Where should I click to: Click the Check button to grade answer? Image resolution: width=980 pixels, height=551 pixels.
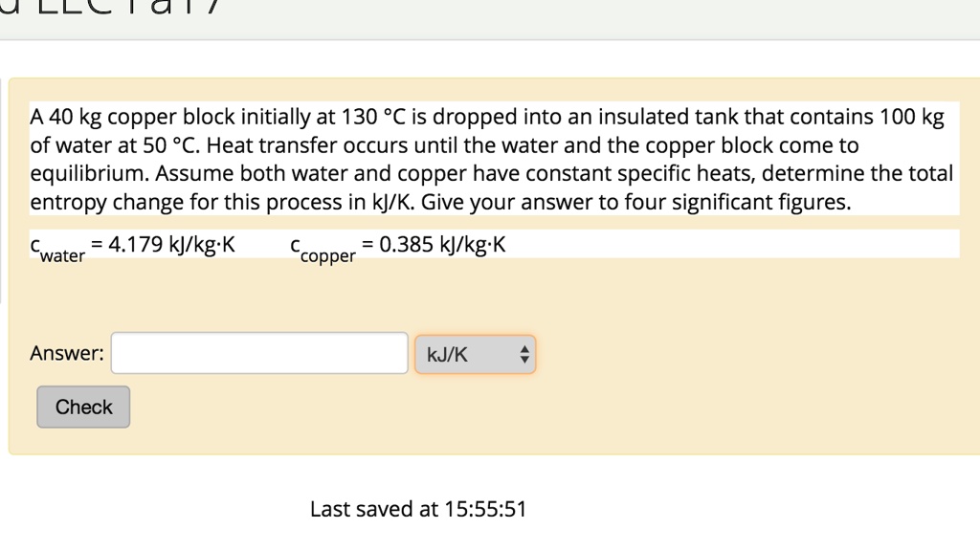point(82,407)
